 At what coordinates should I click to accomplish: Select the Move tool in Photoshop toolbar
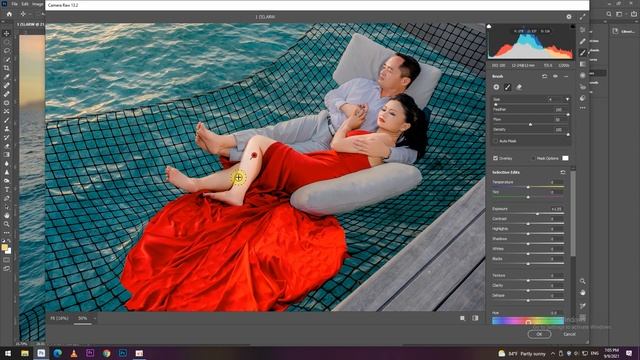pos(7,33)
